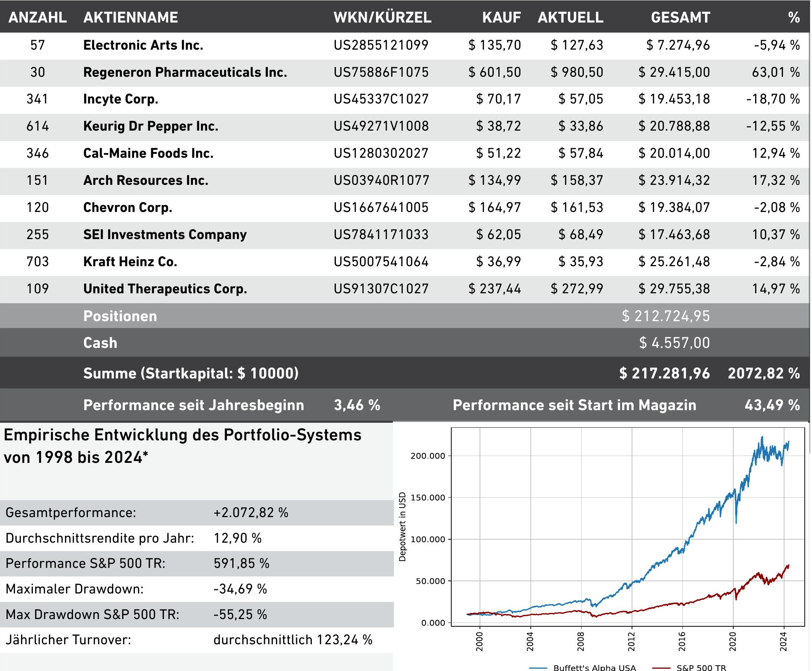Click the 591,85 % S&P 500 performance

[241, 564]
